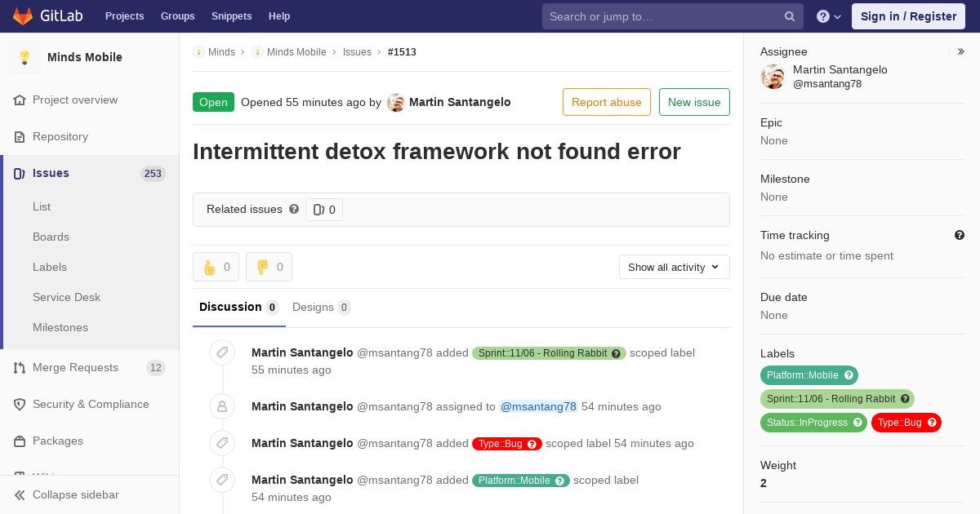The height and width of the screenshot is (514, 980).
Task: Select the Discussion tab
Action: [x=239, y=308]
